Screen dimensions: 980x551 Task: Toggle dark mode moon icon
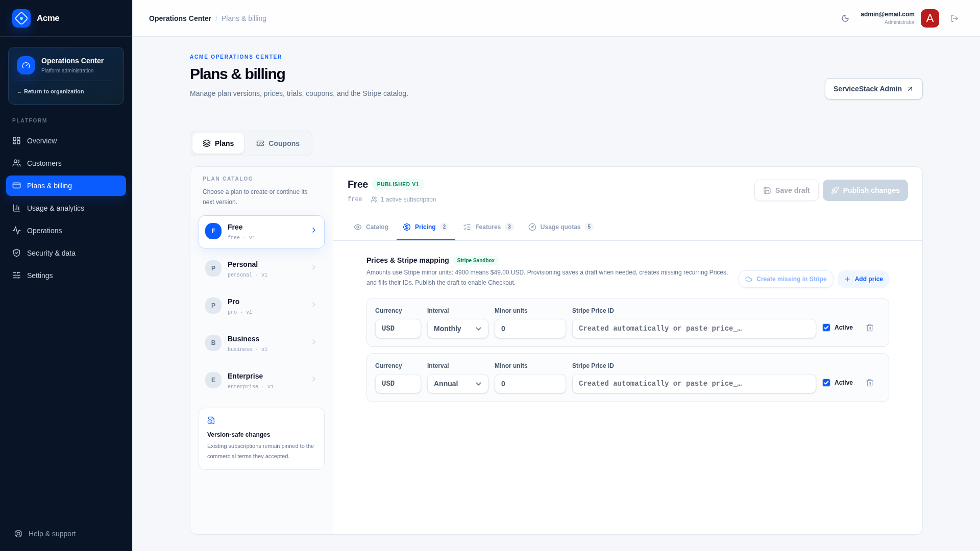click(845, 18)
